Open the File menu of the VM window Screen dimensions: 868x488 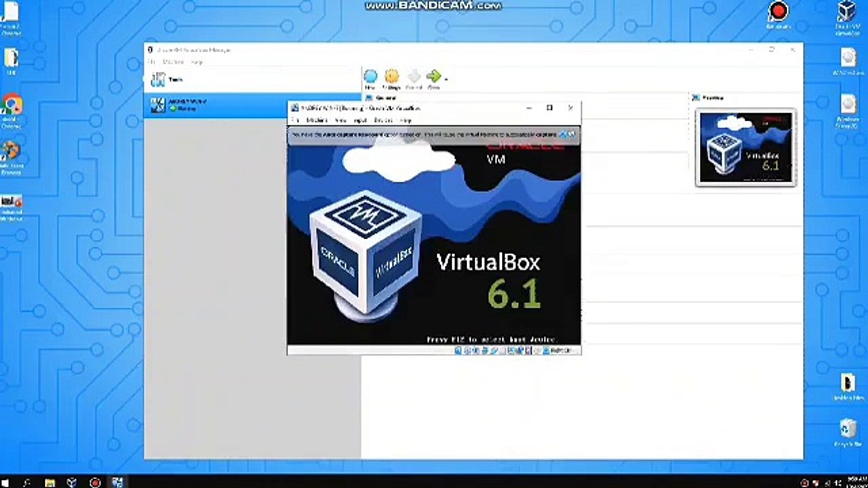pyautogui.click(x=295, y=120)
